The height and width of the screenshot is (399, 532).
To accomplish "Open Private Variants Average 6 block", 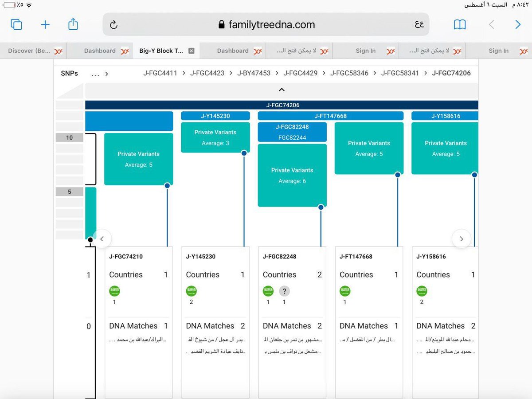I will point(292,175).
